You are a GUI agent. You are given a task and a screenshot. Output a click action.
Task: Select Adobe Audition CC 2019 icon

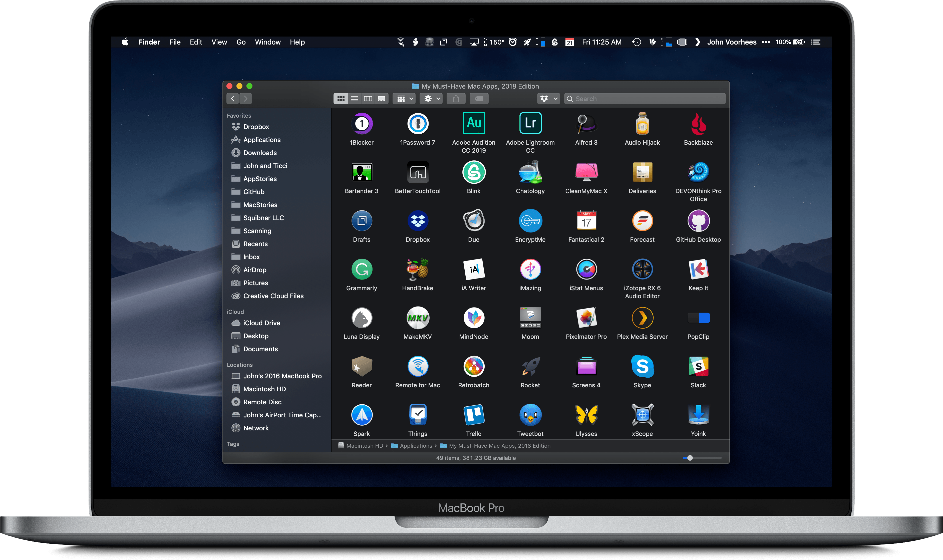coord(474,123)
